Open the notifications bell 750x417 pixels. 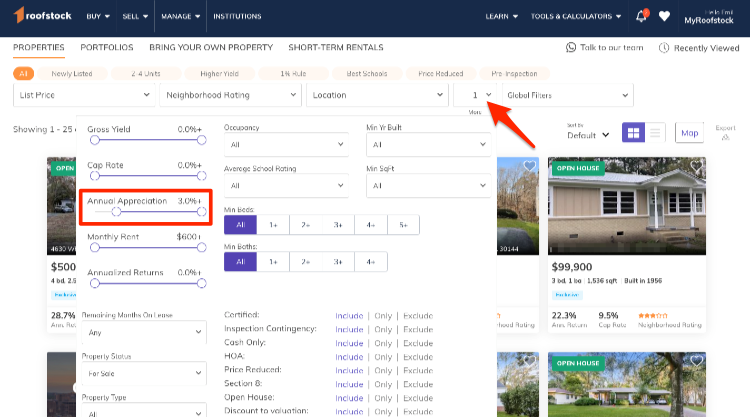click(641, 16)
